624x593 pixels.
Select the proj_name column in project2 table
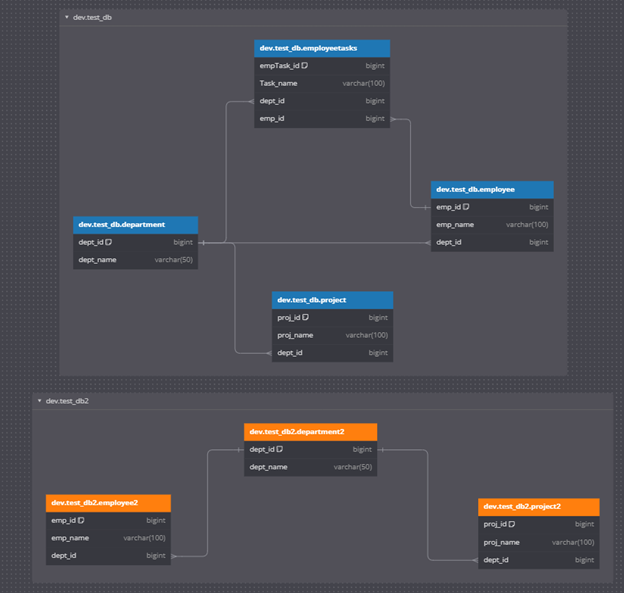point(538,542)
